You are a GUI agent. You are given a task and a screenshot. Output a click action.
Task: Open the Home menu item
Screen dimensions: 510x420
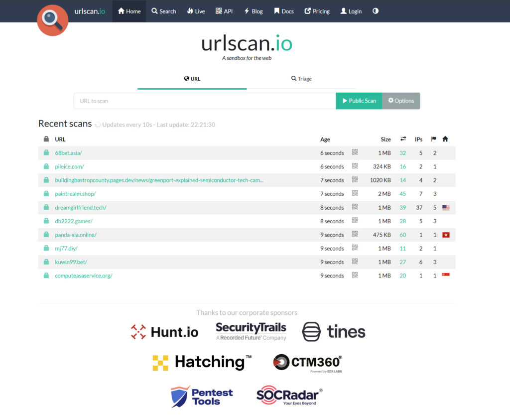pyautogui.click(x=129, y=11)
